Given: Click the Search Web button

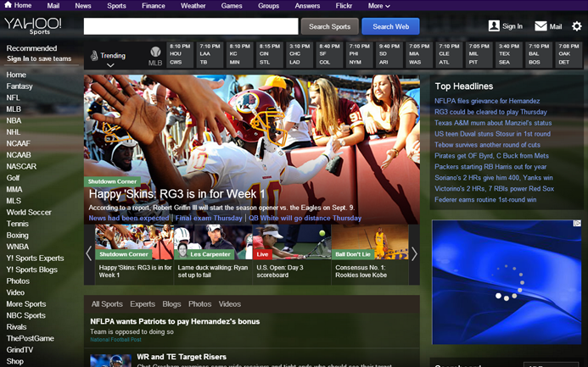Looking at the screenshot, I should 391,26.
